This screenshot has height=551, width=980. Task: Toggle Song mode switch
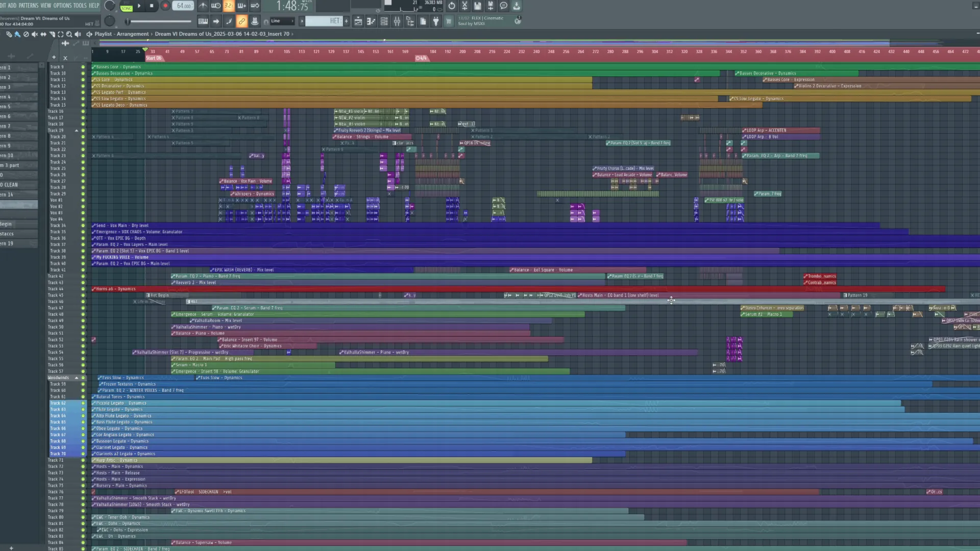pos(127,6)
